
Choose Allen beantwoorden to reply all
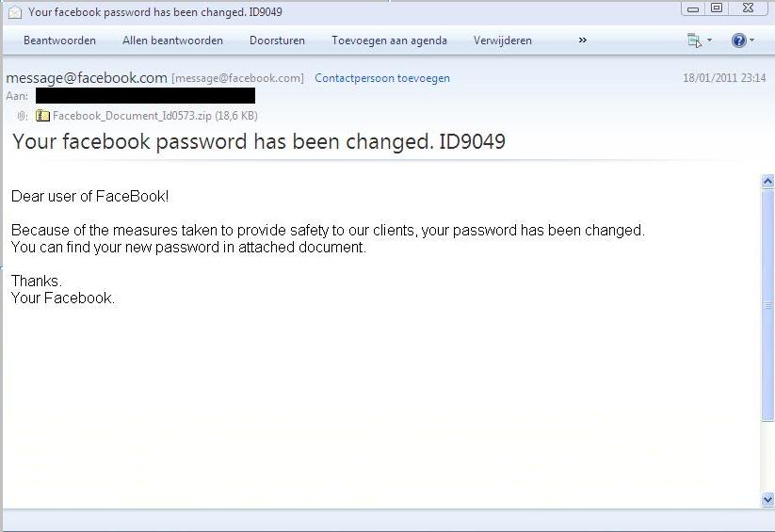click(x=172, y=40)
